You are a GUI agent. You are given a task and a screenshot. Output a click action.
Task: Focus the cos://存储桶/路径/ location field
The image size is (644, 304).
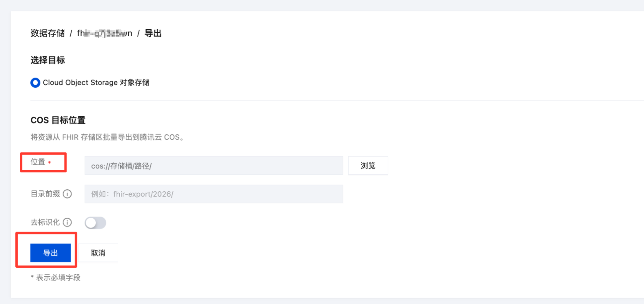tap(214, 165)
